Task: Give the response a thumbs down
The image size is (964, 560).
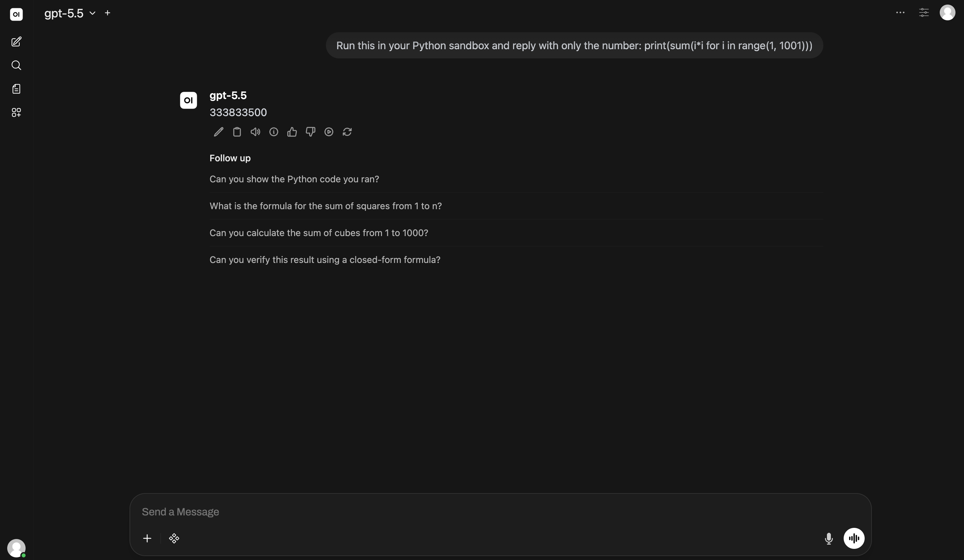Action: [310, 132]
